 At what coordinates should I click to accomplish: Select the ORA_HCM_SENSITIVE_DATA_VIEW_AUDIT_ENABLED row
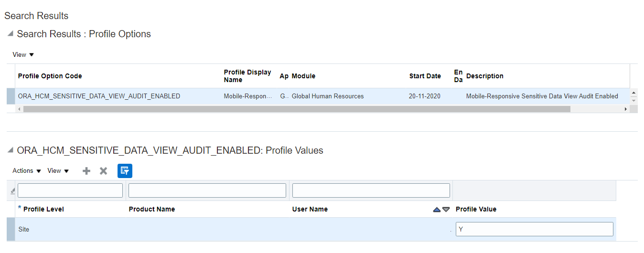click(99, 96)
